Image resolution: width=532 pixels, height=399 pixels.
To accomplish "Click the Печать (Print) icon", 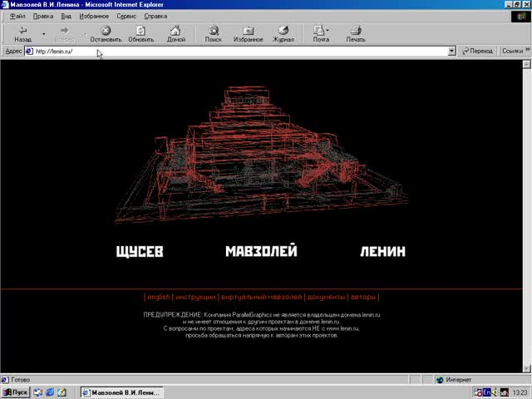I will click(x=356, y=34).
